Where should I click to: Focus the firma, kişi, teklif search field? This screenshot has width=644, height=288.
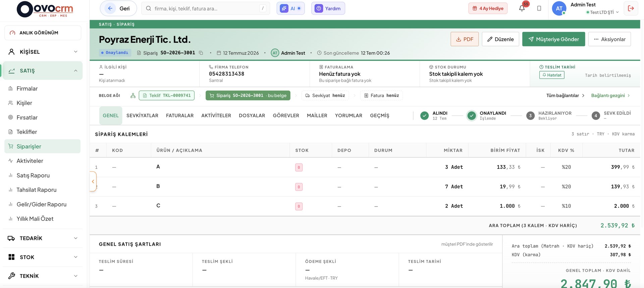tap(206, 8)
